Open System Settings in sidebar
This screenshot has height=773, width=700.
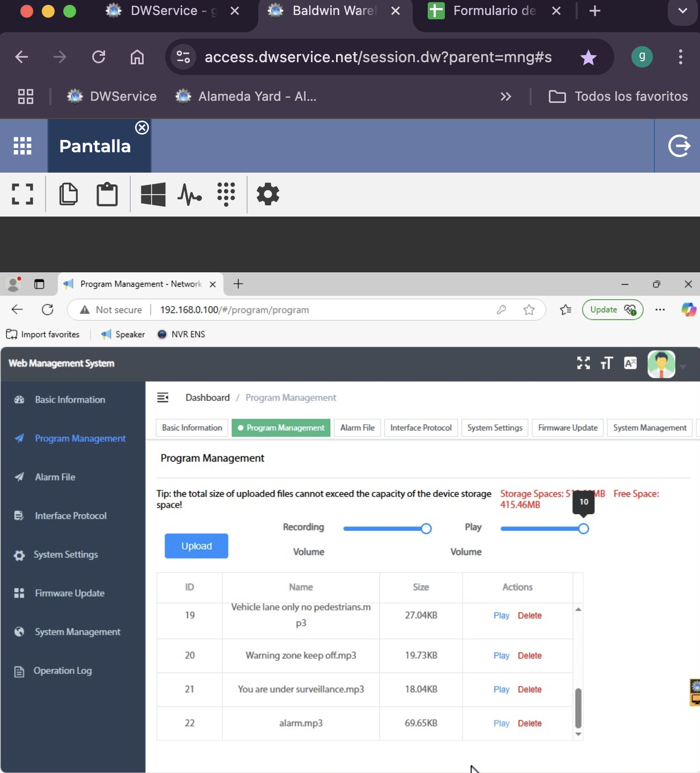[x=66, y=555]
